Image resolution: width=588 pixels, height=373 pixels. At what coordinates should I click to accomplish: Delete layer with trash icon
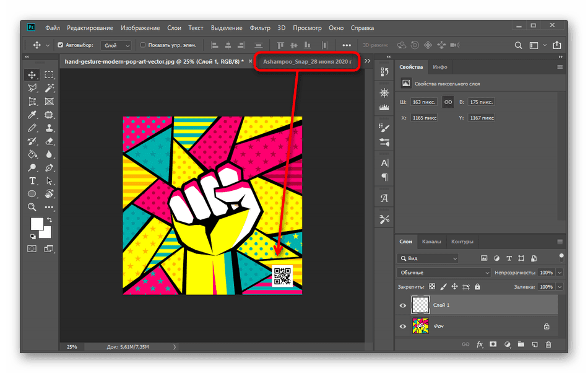[x=548, y=344]
